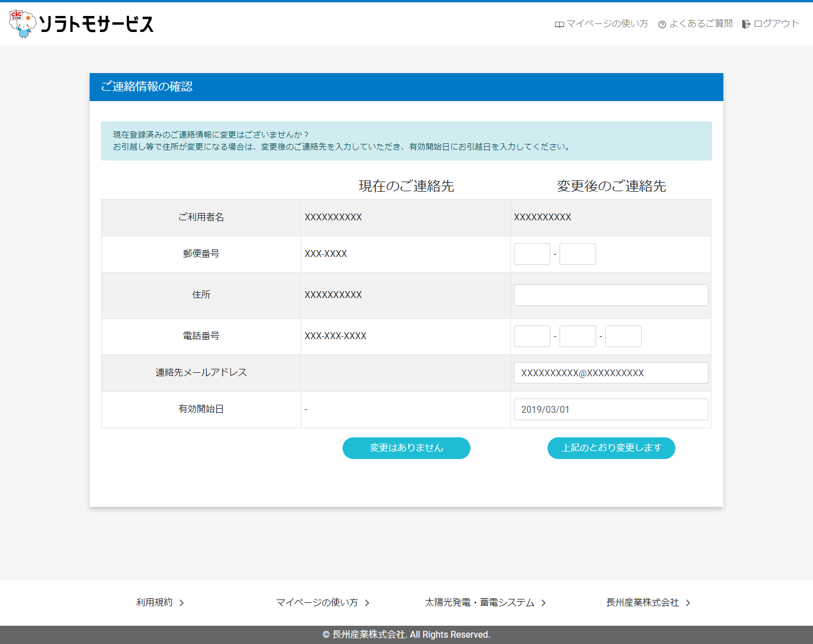This screenshot has width=813, height=644.
Task: Click the new 住所 input field
Action: [x=611, y=295]
